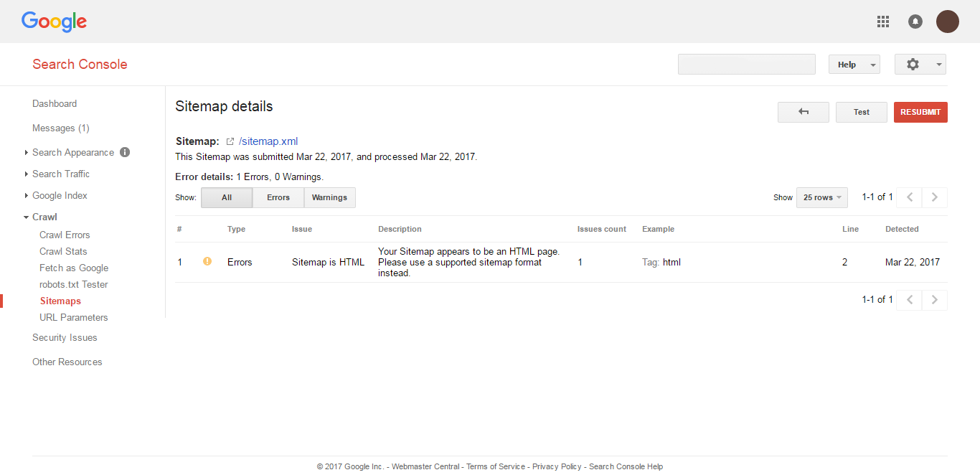
Task: Go to previous page with bottom arrow
Action: pyautogui.click(x=910, y=300)
